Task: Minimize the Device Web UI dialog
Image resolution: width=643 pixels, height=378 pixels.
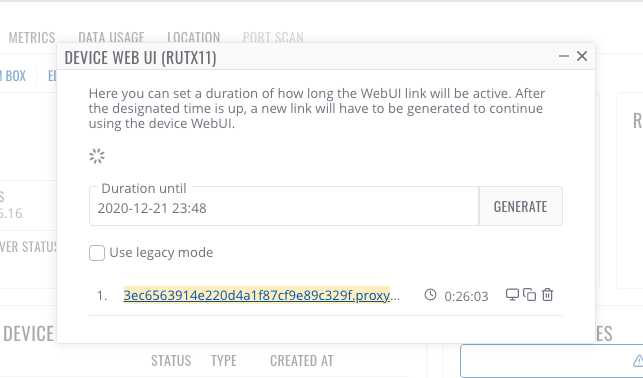Action: pyautogui.click(x=564, y=56)
